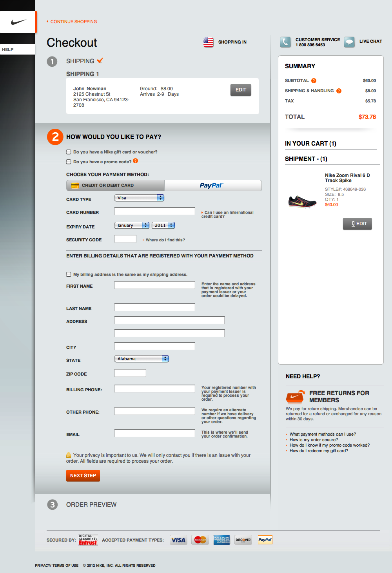Screen dimensions: 392x573
Task: Click 'How is my order secure?' link
Action: [314, 440]
